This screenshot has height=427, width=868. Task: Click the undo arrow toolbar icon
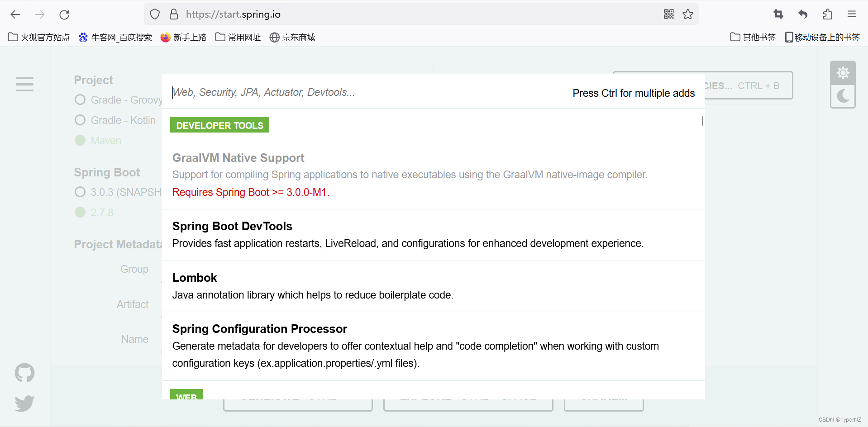(803, 14)
